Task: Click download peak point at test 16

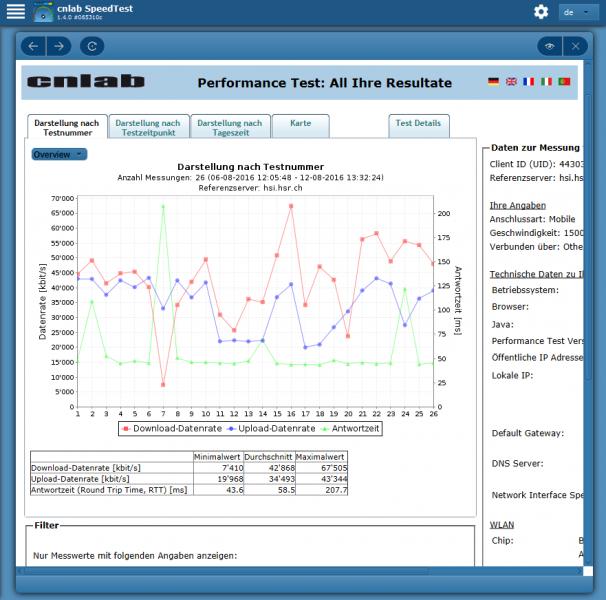Action: click(x=291, y=206)
